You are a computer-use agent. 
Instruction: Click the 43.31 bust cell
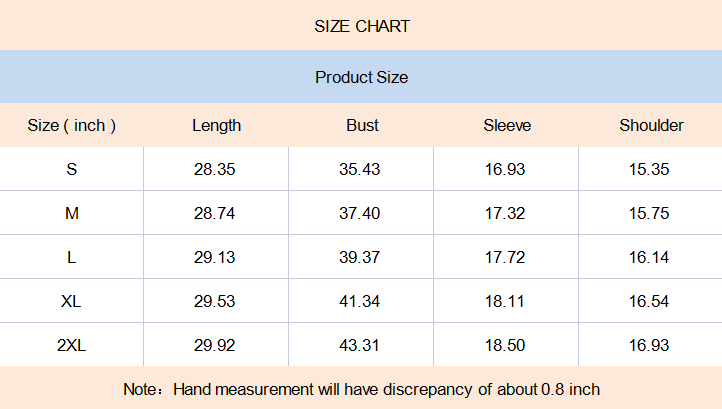tap(360, 345)
